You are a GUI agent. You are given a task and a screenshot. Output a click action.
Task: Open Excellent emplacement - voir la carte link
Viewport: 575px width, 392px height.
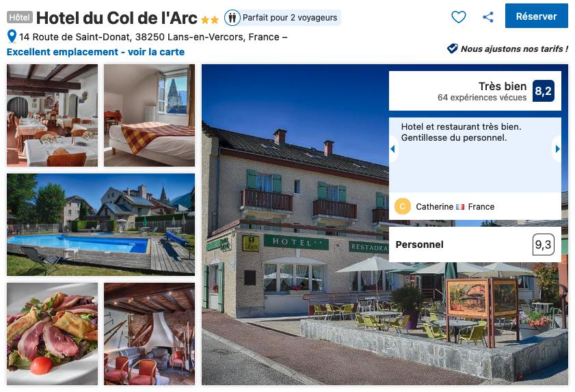coord(95,52)
